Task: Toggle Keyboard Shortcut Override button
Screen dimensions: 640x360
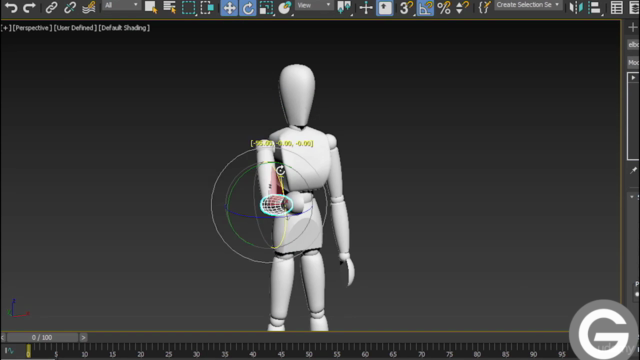Action: click(384, 8)
